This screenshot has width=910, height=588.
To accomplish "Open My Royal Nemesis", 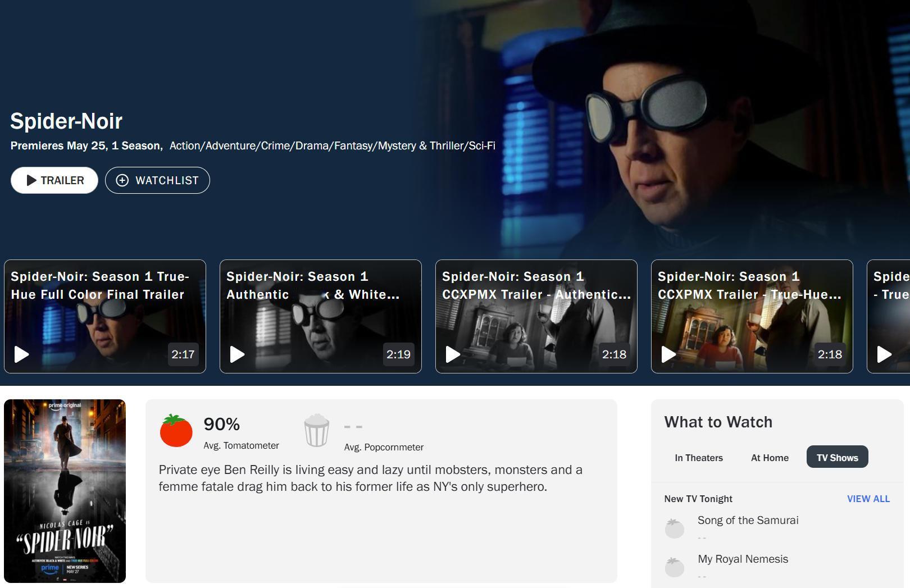I will pos(743,559).
